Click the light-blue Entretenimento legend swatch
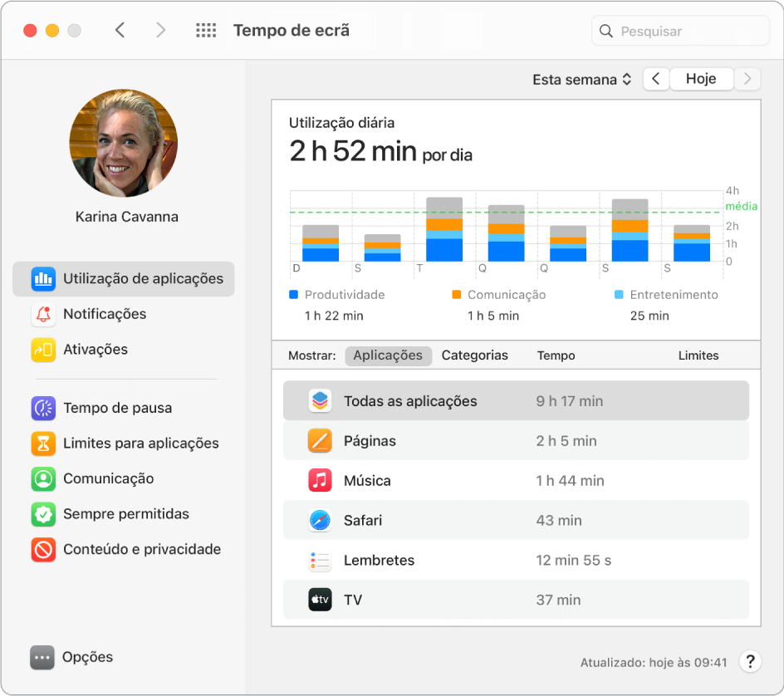Screen dimensions: 784x696 [x=619, y=295]
